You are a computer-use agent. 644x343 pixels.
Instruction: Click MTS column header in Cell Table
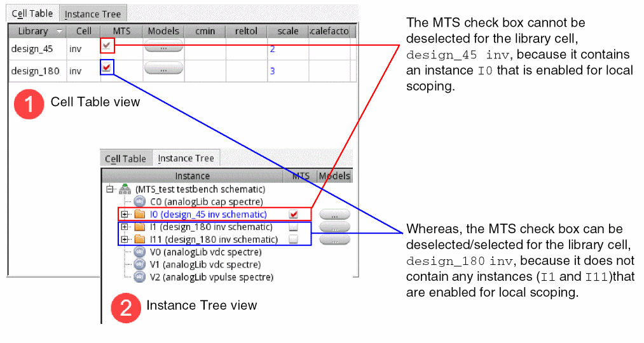pos(121,31)
